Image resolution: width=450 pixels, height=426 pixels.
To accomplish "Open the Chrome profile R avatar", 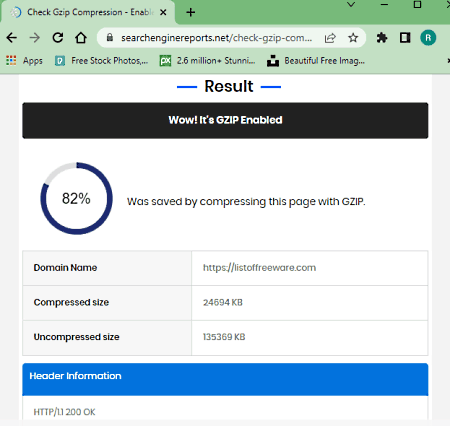I will tap(428, 38).
